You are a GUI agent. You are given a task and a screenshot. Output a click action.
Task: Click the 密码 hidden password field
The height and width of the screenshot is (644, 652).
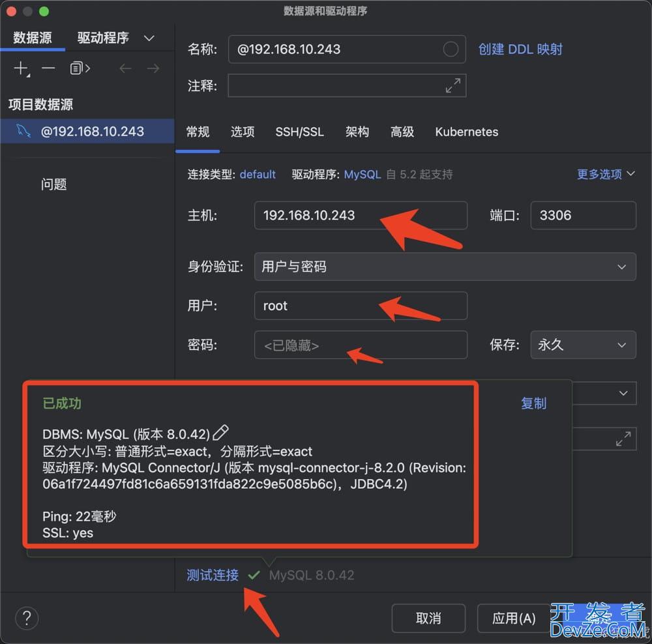point(361,345)
